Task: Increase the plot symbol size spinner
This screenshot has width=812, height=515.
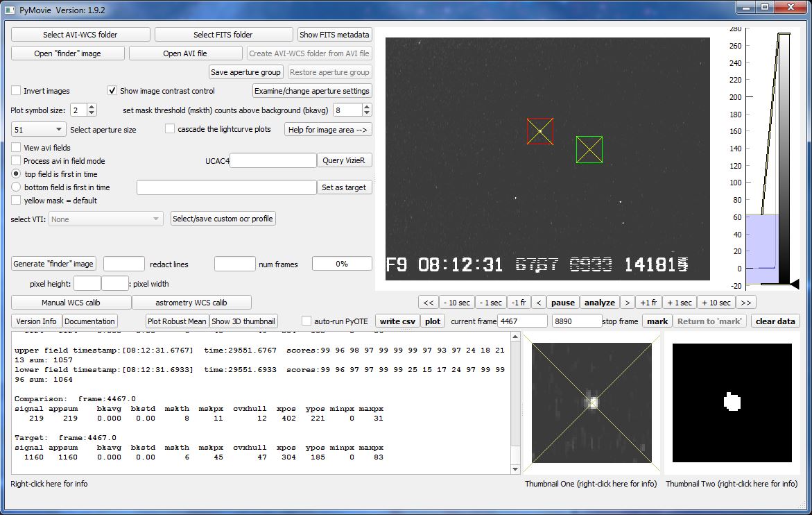Action: pos(92,107)
